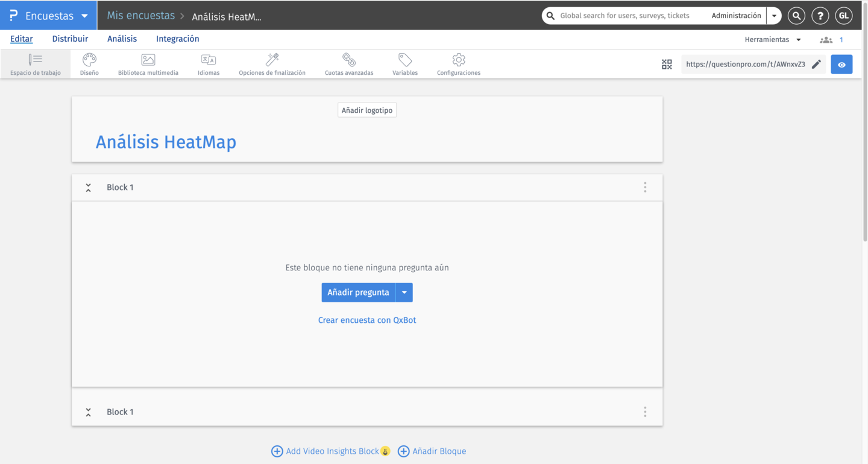Open the Herramientas dropdown menu
This screenshot has height=464, width=868.
click(x=773, y=39)
